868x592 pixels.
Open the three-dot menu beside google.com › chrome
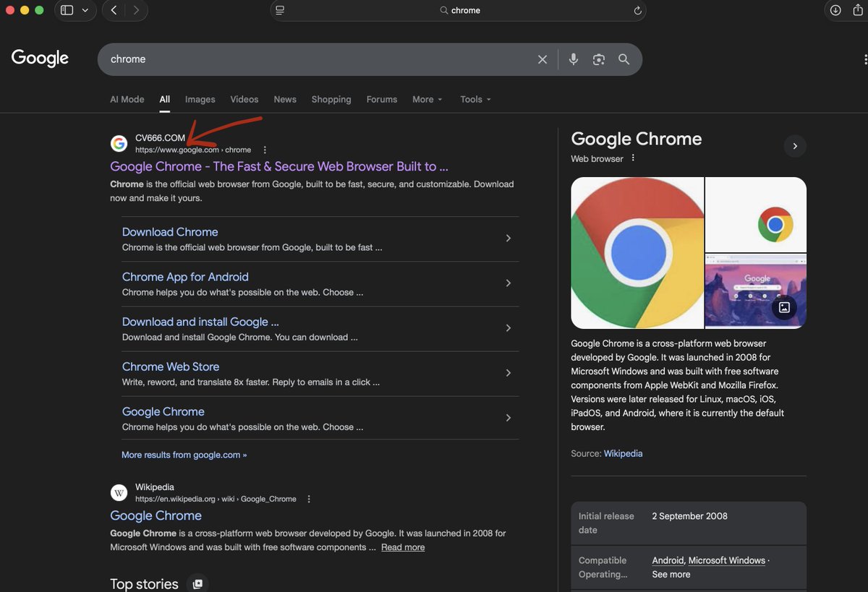click(x=265, y=150)
